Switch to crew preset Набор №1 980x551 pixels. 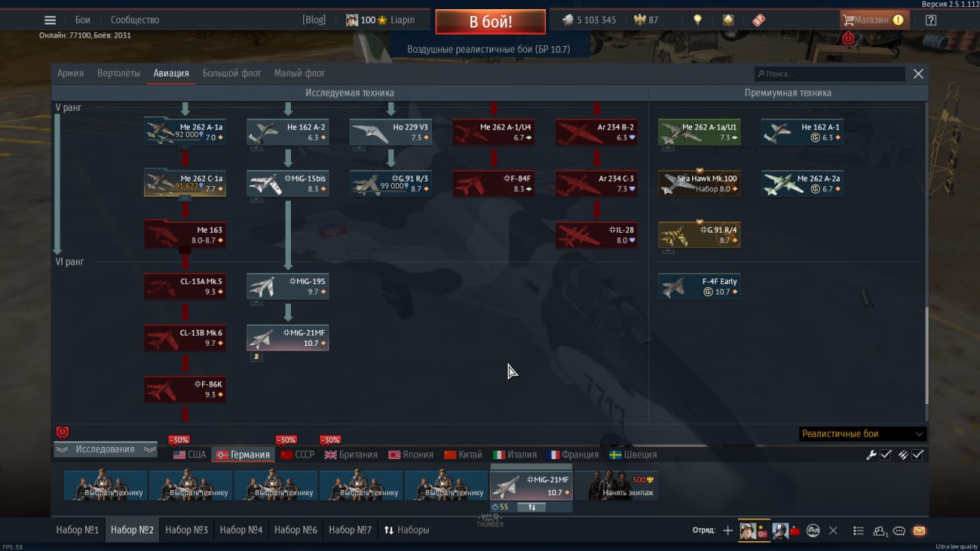tap(77, 530)
